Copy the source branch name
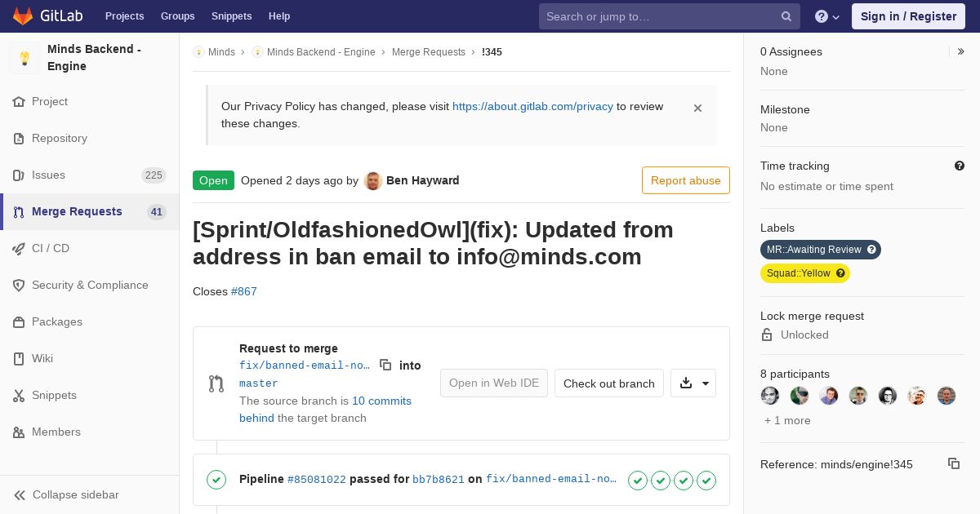Screen dimensions: 980x514 pos(385,365)
